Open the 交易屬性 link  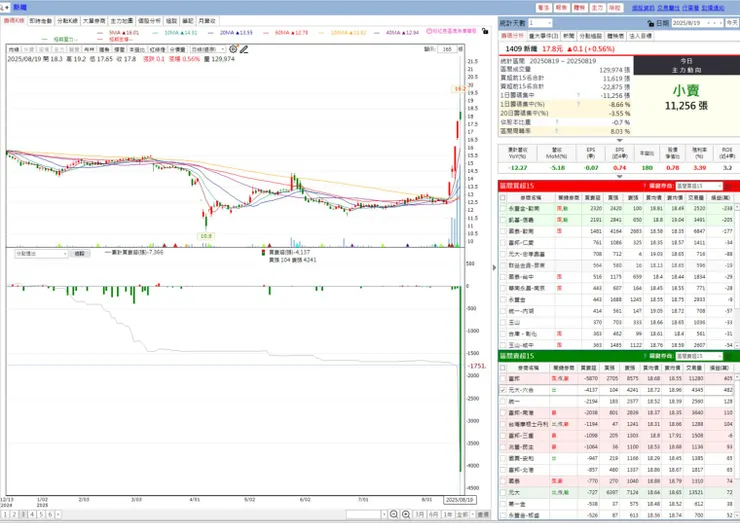tap(668, 8)
